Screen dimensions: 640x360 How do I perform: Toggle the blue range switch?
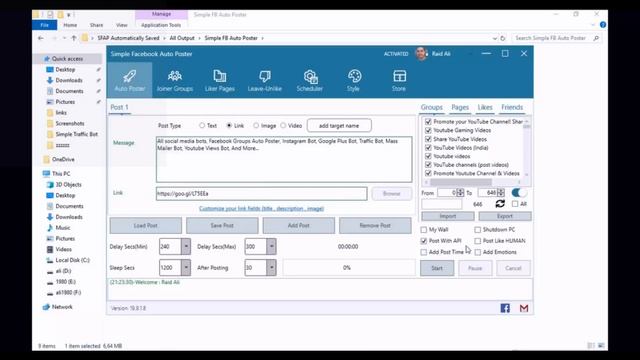[519, 192]
